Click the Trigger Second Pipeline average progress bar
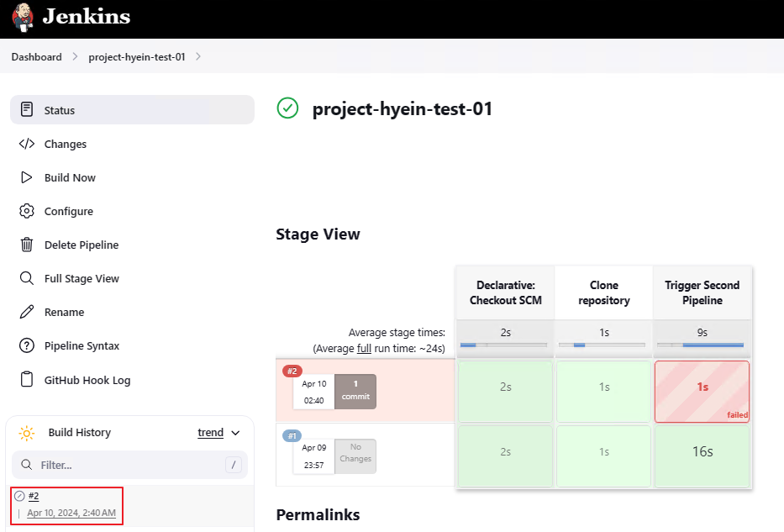Viewport: 784px width, 532px height. click(700, 345)
